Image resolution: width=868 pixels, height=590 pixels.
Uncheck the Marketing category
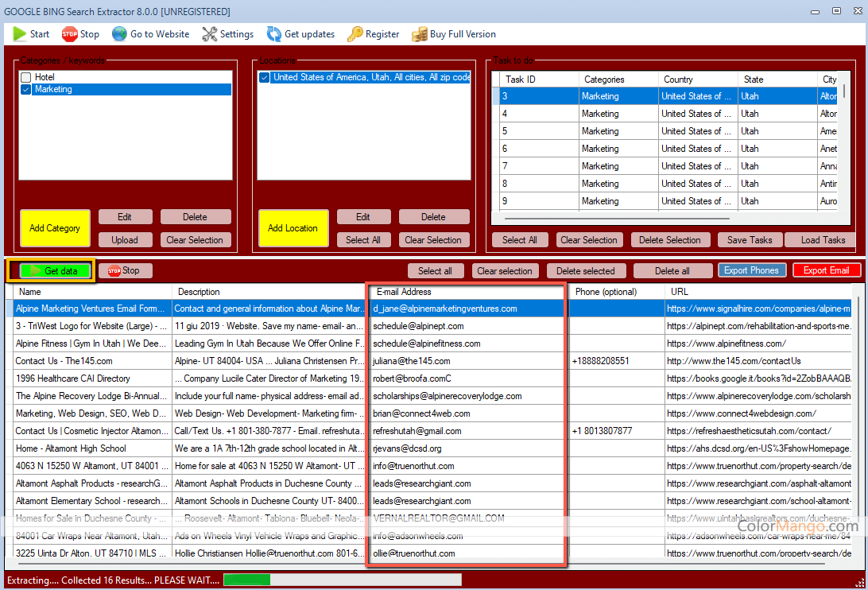point(24,89)
